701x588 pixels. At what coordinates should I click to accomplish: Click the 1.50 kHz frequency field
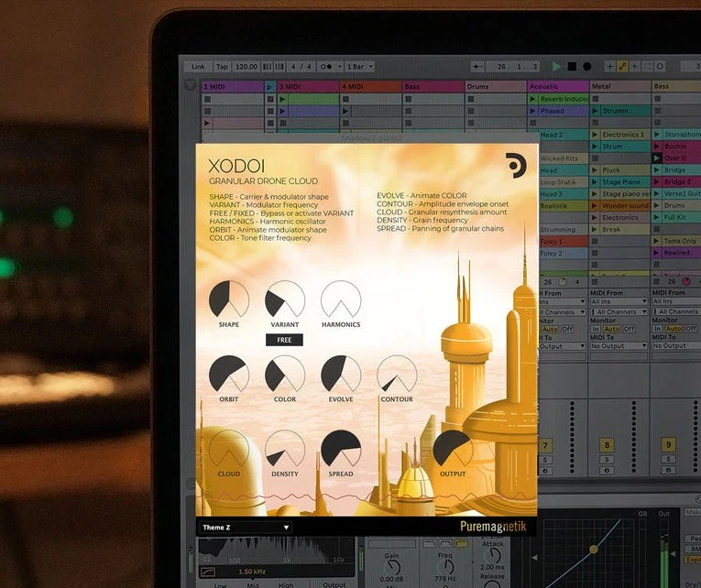point(252,572)
